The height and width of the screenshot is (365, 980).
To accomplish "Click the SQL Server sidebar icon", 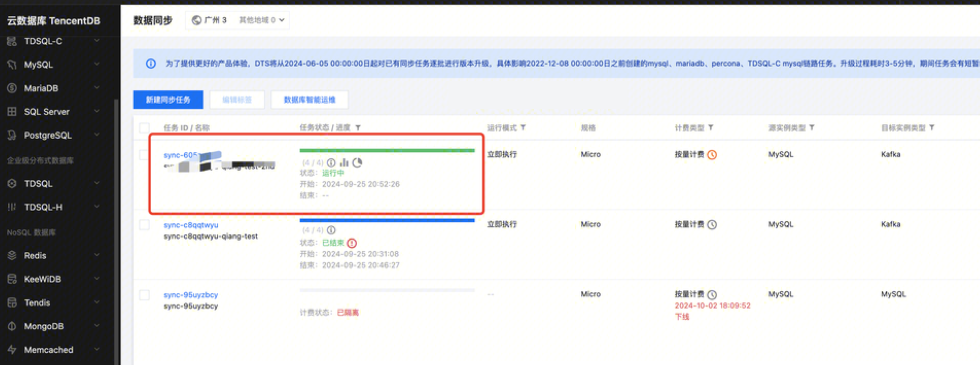I will tap(12, 111).
